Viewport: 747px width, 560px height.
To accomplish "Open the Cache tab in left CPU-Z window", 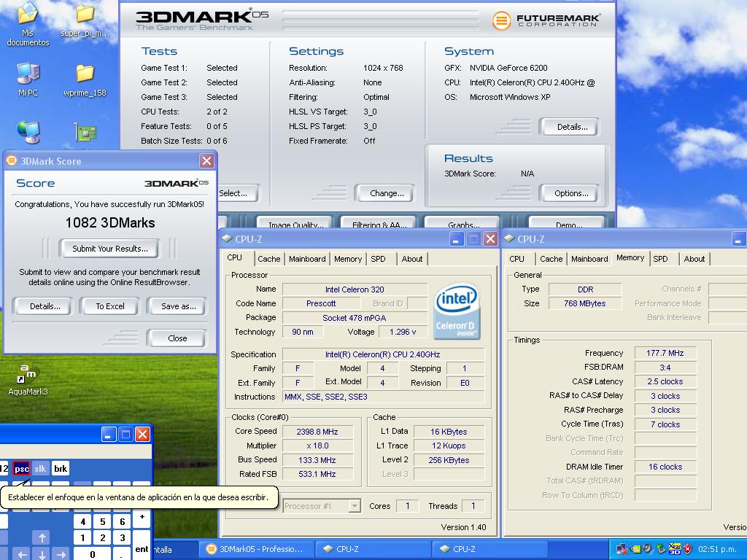I will click(268, 259).
